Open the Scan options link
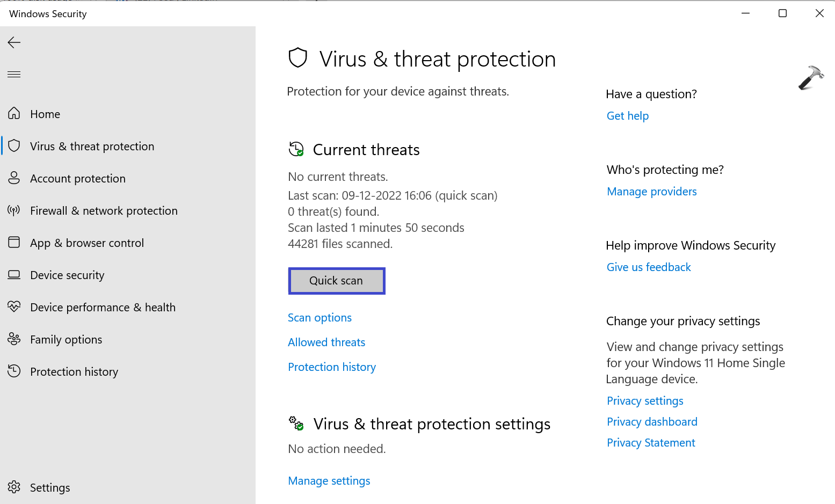 pyautogui.click(x=320, y=318)
